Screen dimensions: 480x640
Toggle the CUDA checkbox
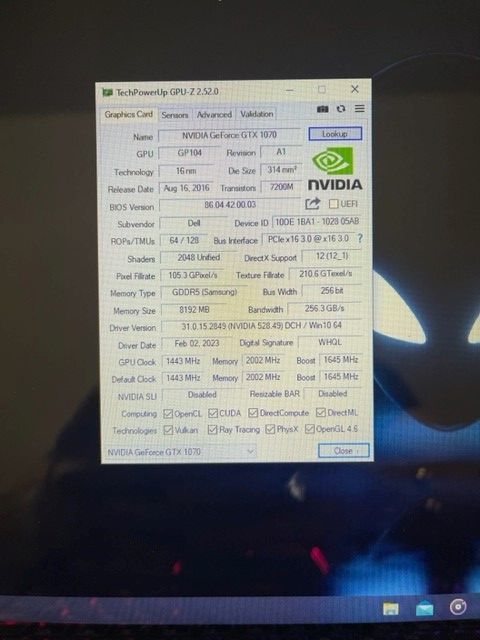tap(213, 413)
